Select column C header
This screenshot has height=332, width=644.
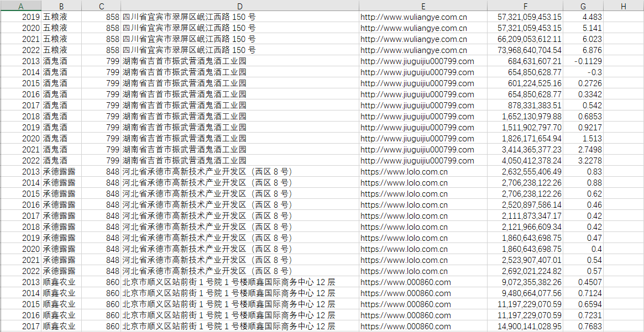[101, 6]
